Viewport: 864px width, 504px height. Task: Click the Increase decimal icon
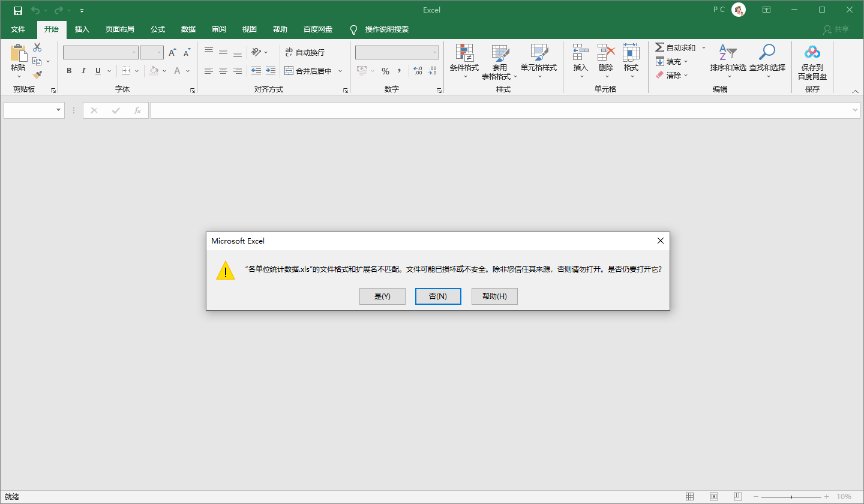click(x=418, y=71)
